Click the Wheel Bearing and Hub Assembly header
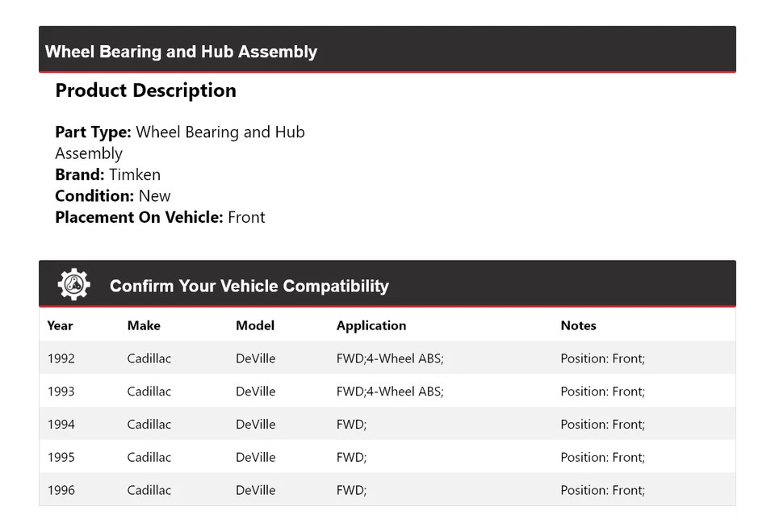Screen dimensions: 775x532 tap(181, 52)
